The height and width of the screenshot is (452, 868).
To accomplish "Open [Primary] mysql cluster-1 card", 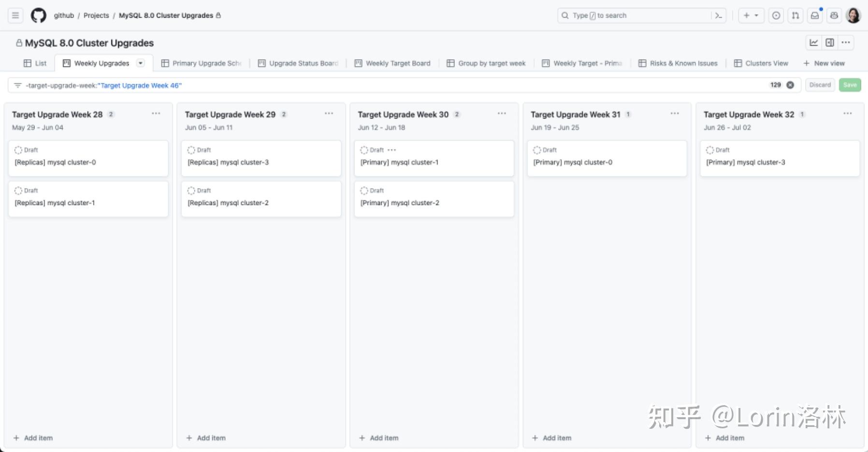I will 434,158.
